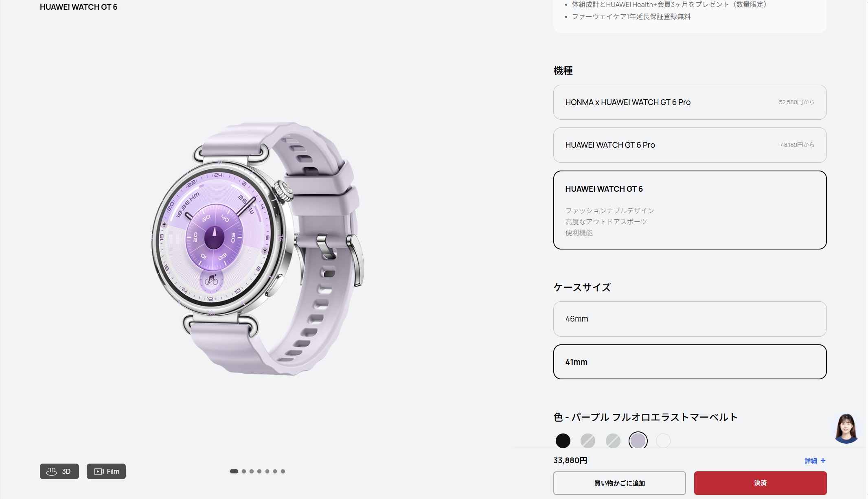This screenshot has width=868, height=499.
Task: Click the purple watch product image
Action: (257, 248)
